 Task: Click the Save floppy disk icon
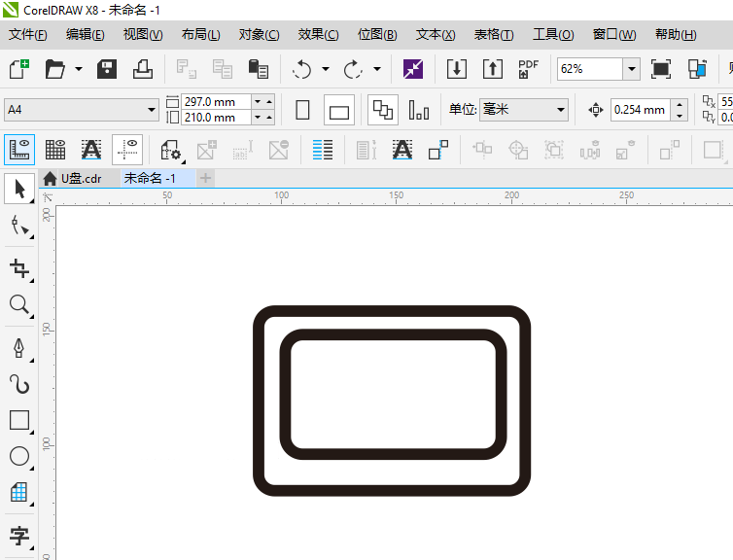(107, 69)
